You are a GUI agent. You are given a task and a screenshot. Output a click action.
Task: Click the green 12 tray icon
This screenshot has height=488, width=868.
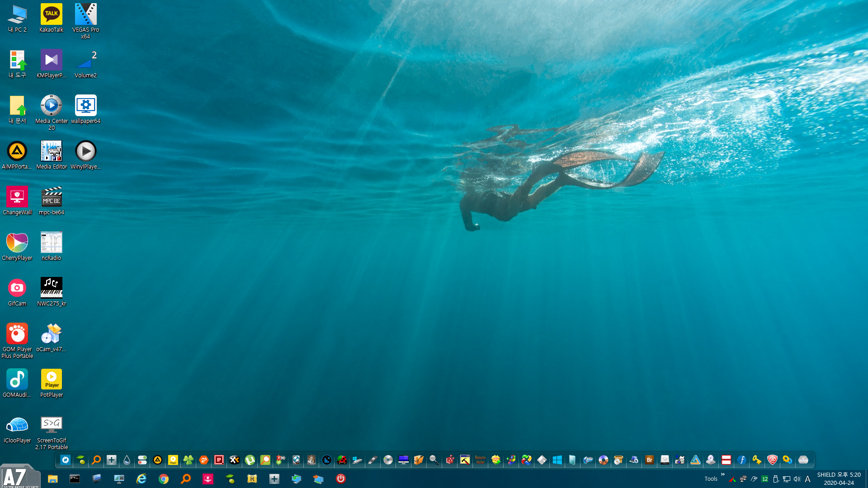(x=764, y=479)
